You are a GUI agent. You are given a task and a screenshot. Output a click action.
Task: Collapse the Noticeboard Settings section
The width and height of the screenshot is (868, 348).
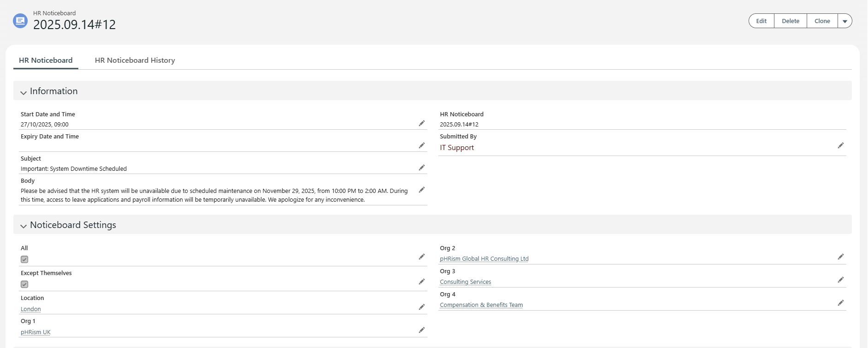[x=24, y=226]
